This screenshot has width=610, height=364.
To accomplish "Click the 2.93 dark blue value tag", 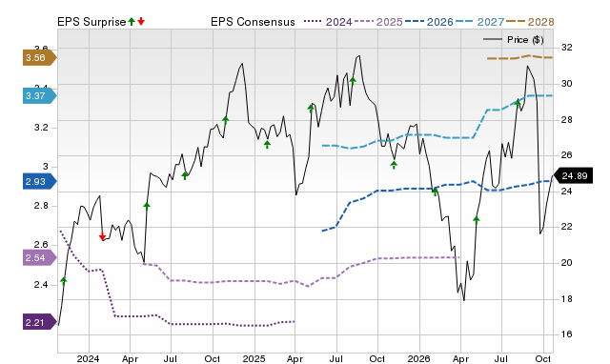I will click(x=40, y=182).
